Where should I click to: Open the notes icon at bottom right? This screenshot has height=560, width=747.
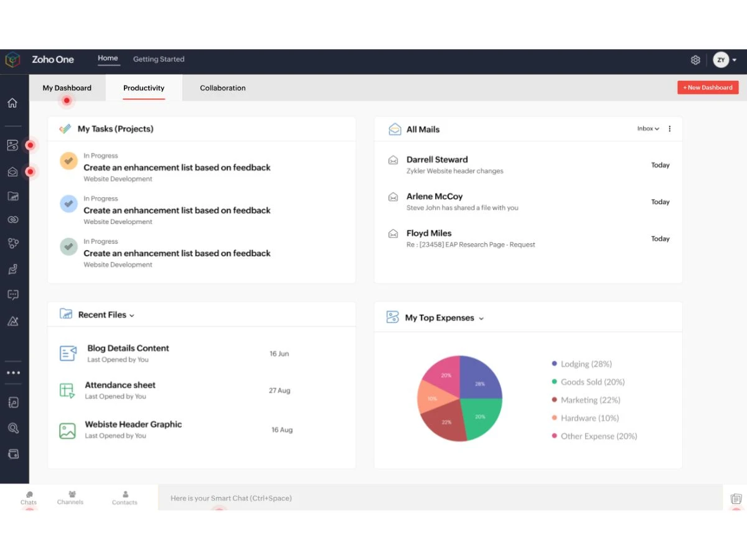pyautogui.click(x=736, y=499)
